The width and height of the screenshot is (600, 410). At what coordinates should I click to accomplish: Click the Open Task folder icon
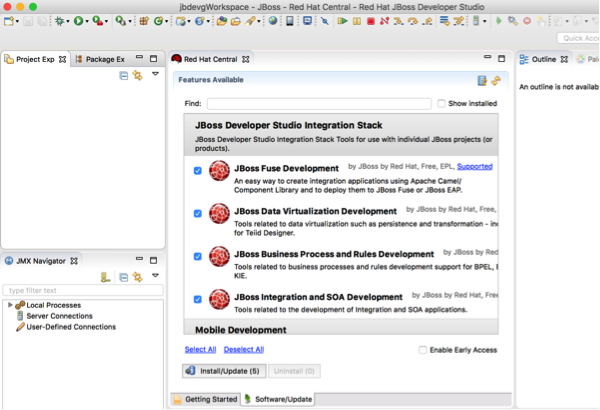coord(236,21)
